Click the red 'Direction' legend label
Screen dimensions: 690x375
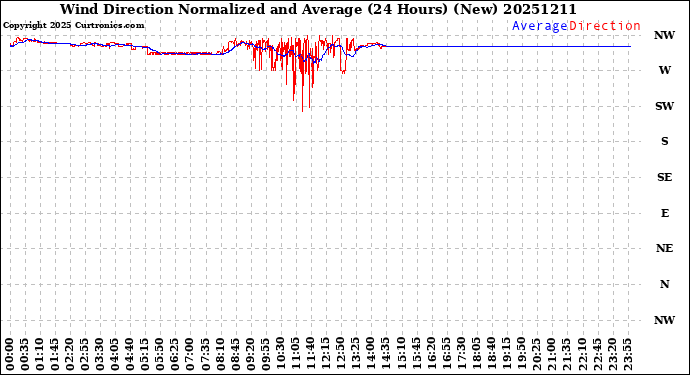[x=605, y=26]
